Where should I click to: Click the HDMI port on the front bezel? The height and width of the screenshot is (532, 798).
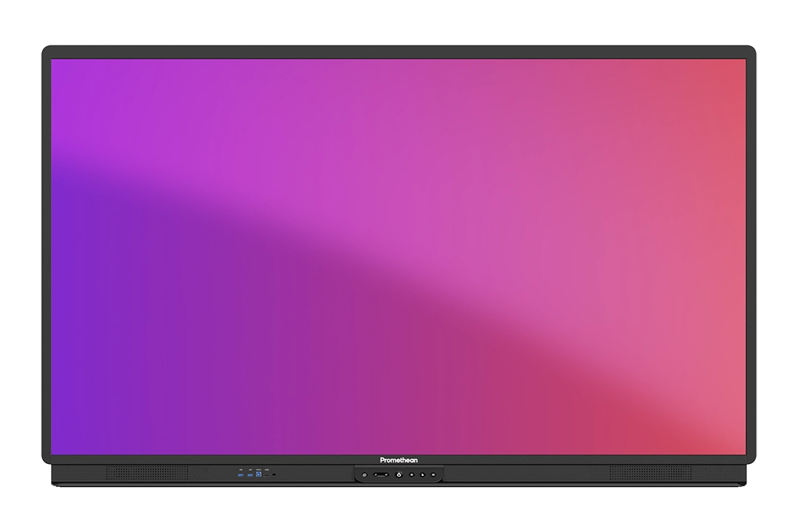pyautogui.click(x=267, y=476)
